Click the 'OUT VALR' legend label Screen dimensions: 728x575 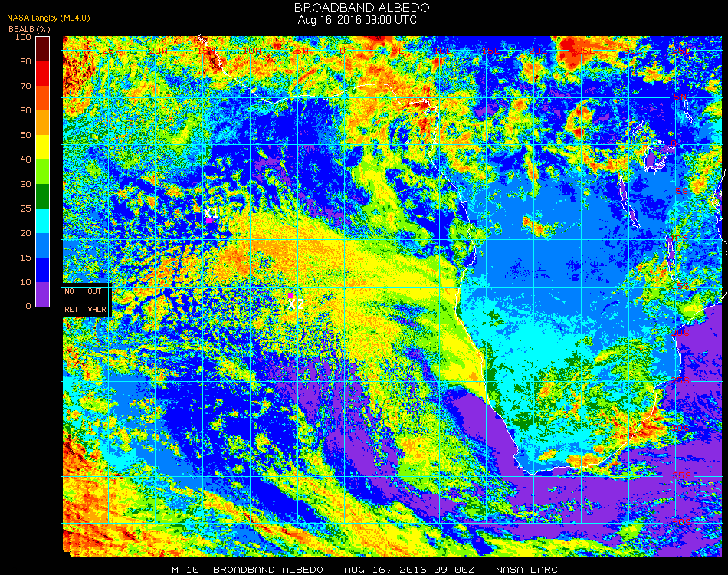(97, 300)
